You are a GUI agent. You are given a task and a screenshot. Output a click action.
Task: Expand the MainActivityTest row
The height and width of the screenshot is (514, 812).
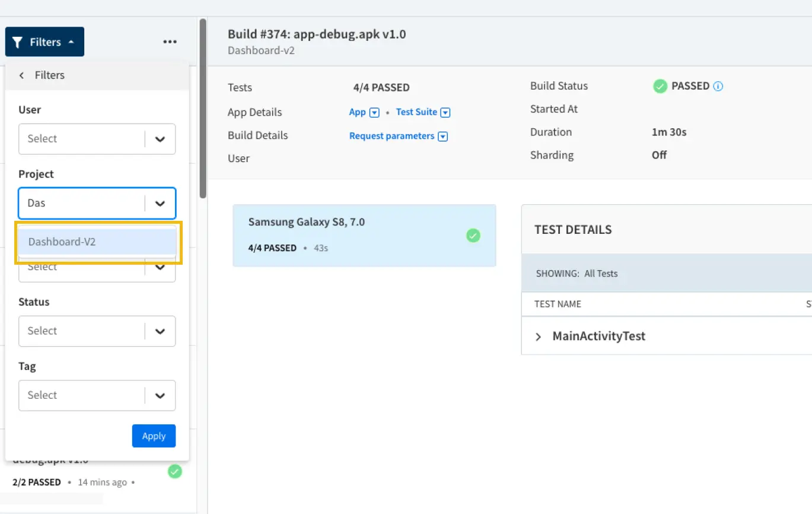[x=539, y=337]
